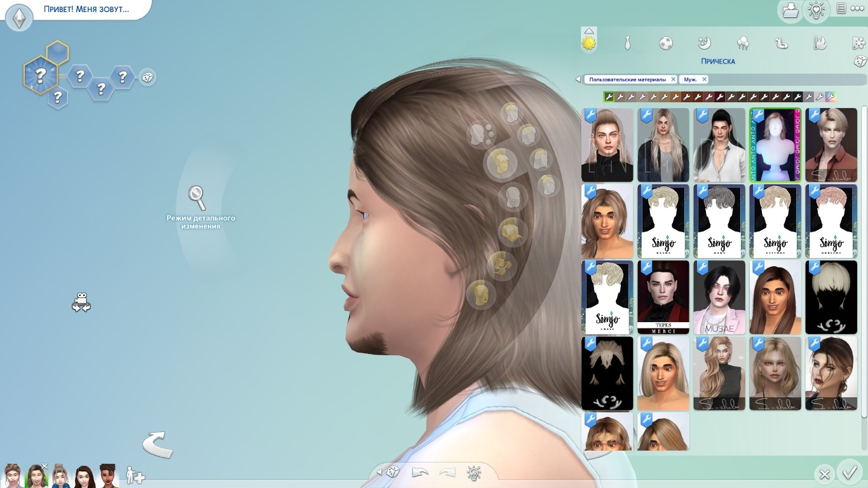Select the TEPES MERCI hairstyle thumbnail
The height and width of the screenshot is (488, 868).
click(663, 297)
